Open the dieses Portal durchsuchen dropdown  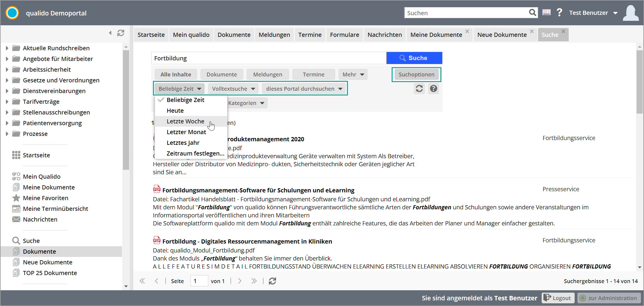click(x=304, y=89)
